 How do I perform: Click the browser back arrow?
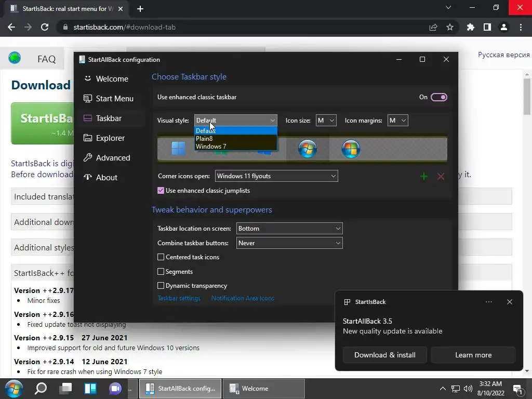coord(11,27)
